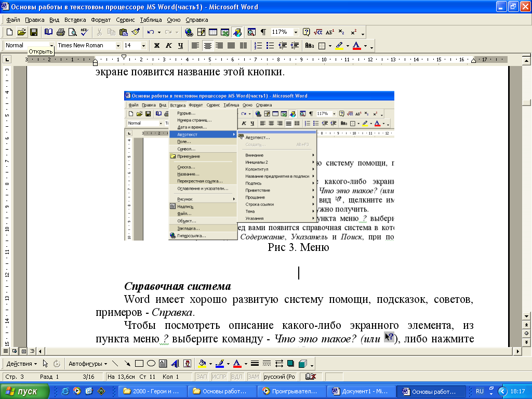Click the Open folder icon

point(21,32)
